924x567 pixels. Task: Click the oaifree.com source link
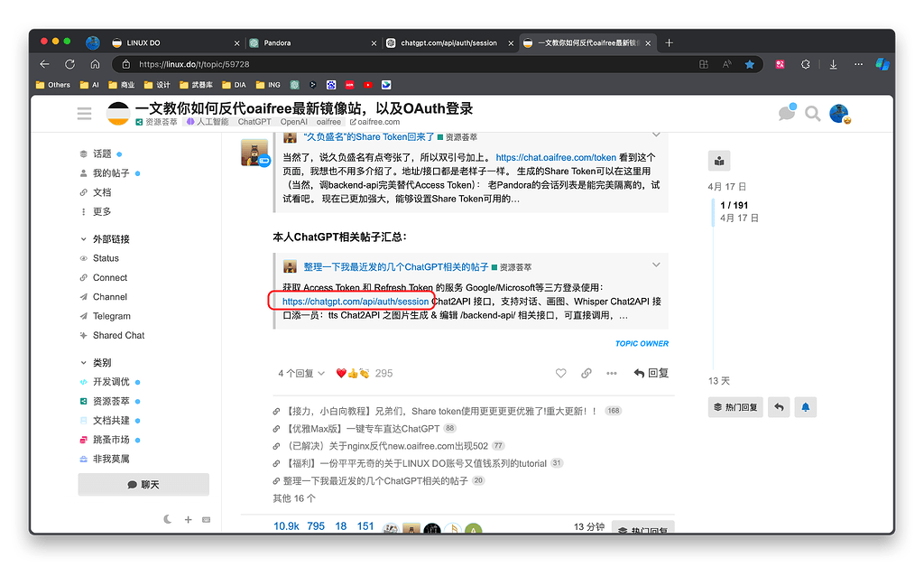tap(374, 122)
